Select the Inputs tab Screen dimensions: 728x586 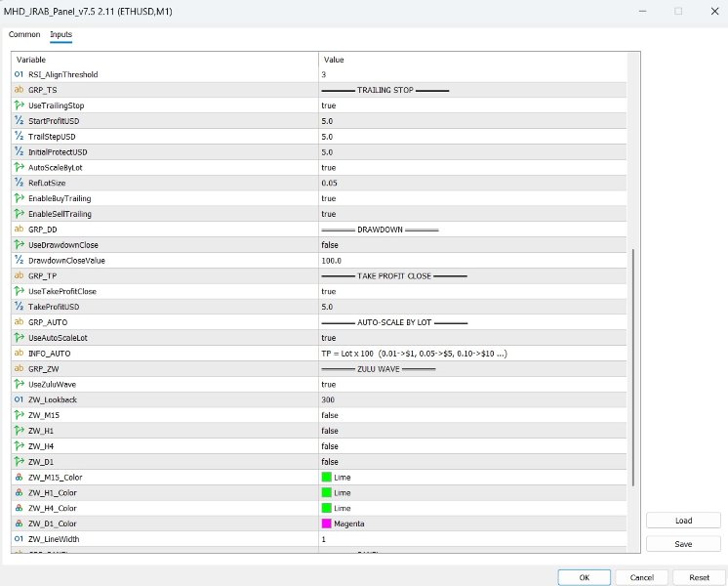61,34
